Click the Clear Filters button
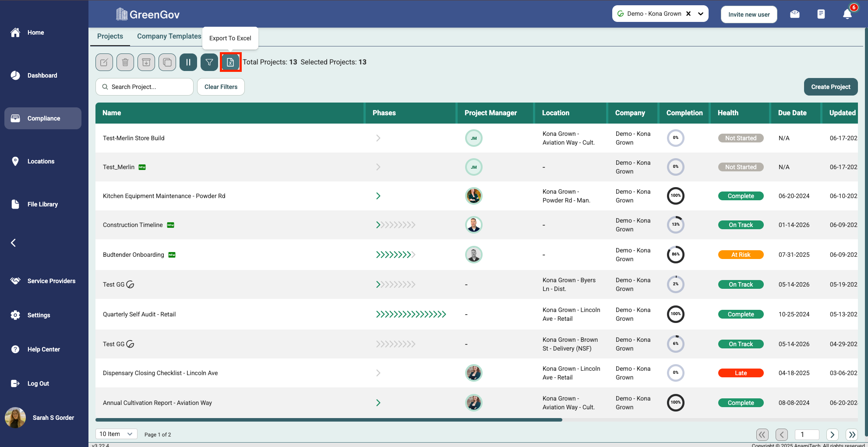The image size is (868, 447). point(221,87)
